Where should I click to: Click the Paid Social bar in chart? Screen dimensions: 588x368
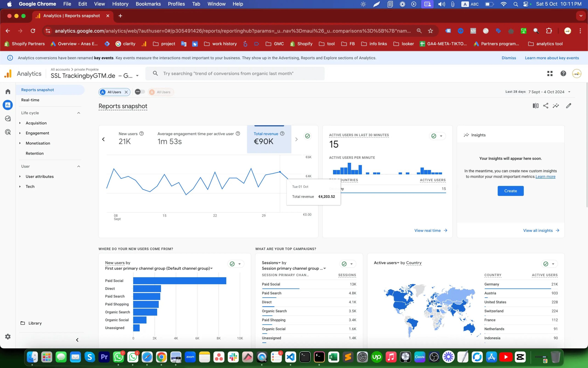pos(180,281)
